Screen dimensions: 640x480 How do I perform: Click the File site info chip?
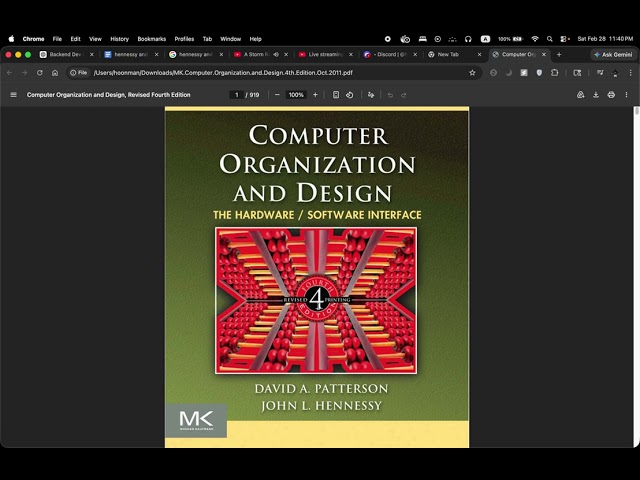79,73
